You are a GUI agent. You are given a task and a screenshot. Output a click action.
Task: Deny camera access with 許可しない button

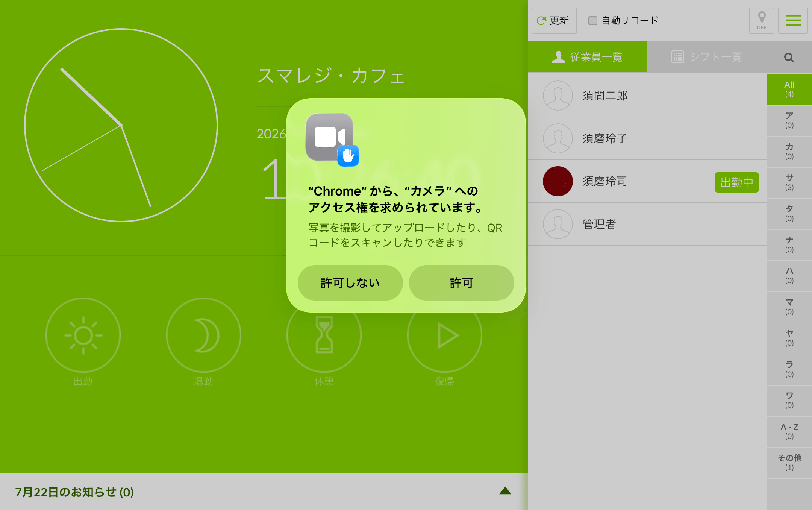click(350, 283)
